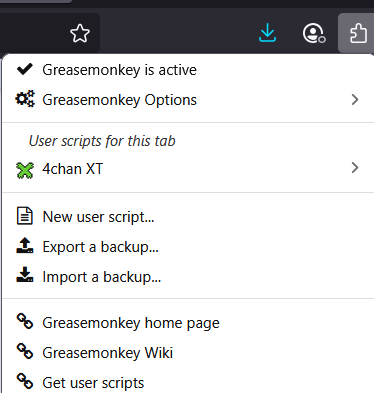Click the Greasemonkey home page chain icon

(x=25, y=321)
